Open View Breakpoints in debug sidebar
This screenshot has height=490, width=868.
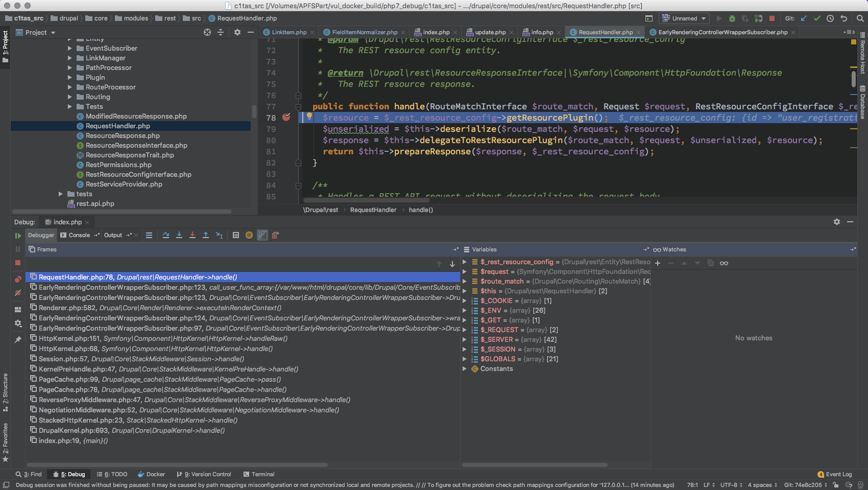pos(18,279)
